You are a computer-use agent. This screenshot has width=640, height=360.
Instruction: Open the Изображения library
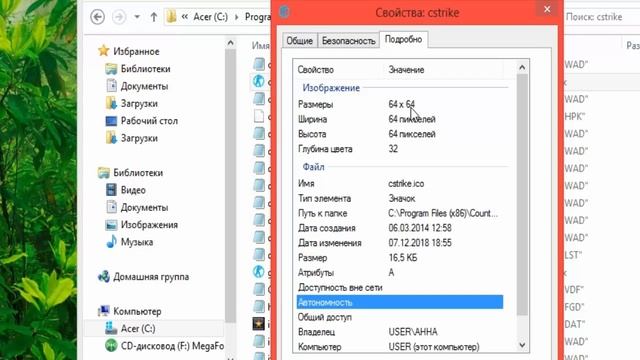149,225
